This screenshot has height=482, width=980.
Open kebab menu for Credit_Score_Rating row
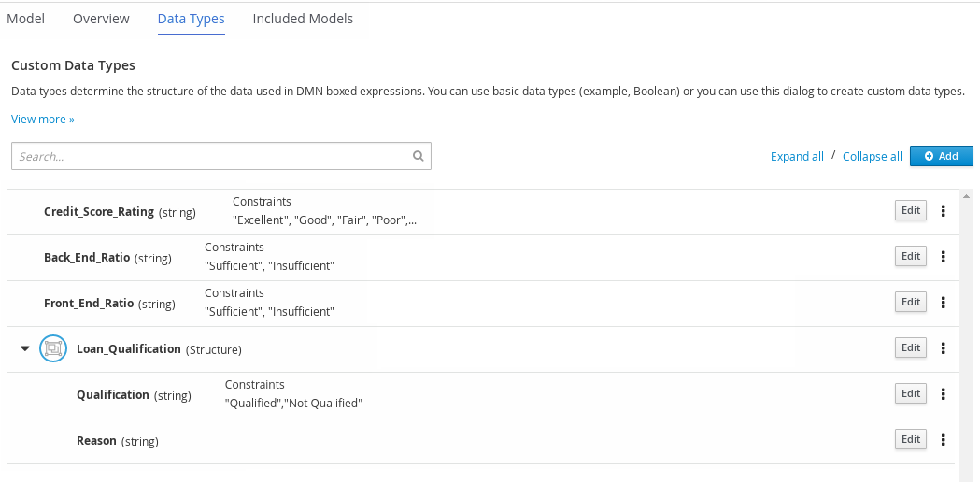(944, 211)
